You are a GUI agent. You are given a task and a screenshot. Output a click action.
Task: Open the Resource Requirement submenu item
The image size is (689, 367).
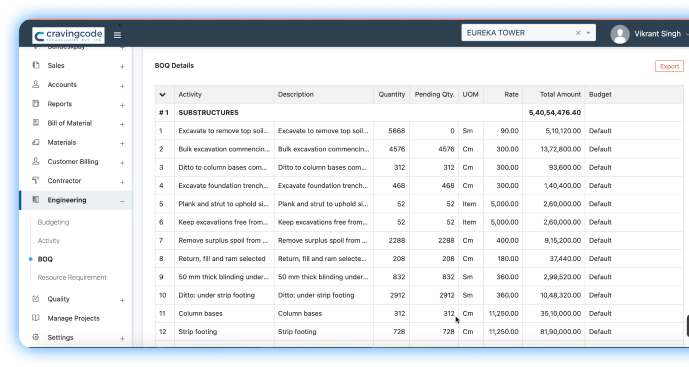click(x=72, y=277)
